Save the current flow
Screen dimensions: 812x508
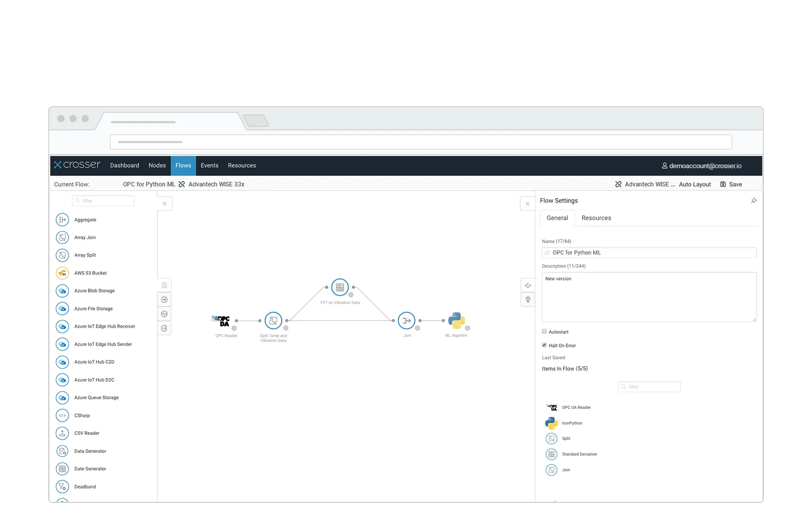pos(731,184)
